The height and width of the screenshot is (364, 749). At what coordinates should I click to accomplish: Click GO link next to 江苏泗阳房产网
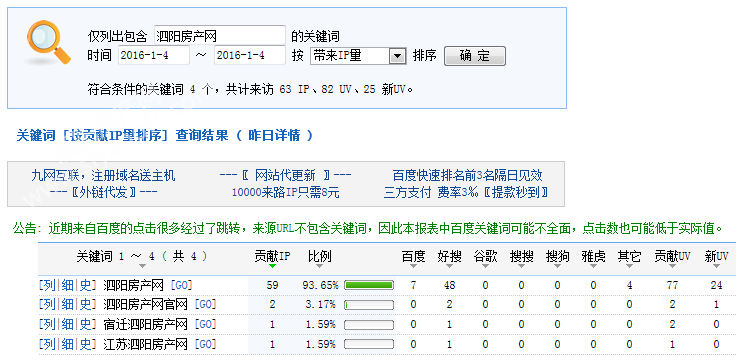tap(205, 344)
